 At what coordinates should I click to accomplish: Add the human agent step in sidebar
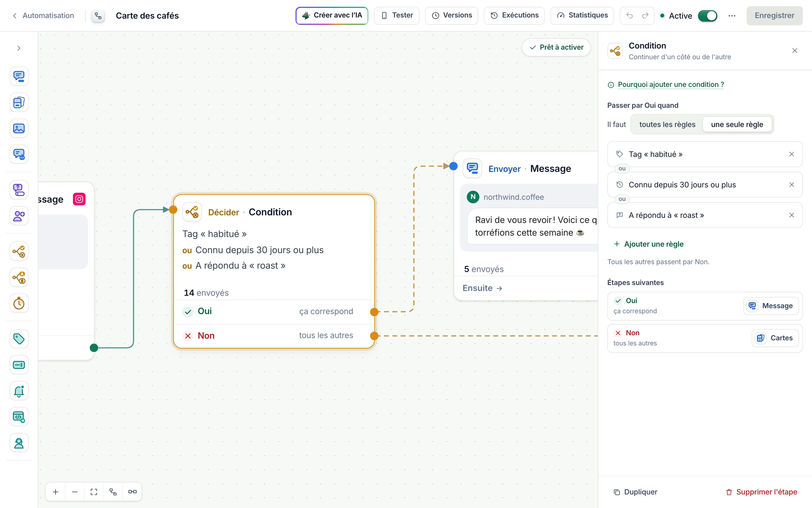pyautogui.click(x=19, y=443)
